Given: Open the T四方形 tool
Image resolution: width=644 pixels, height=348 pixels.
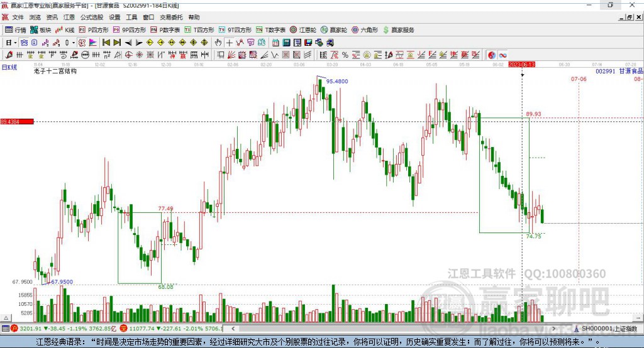Looking at the screenshot, I should [x=199, y=30].
